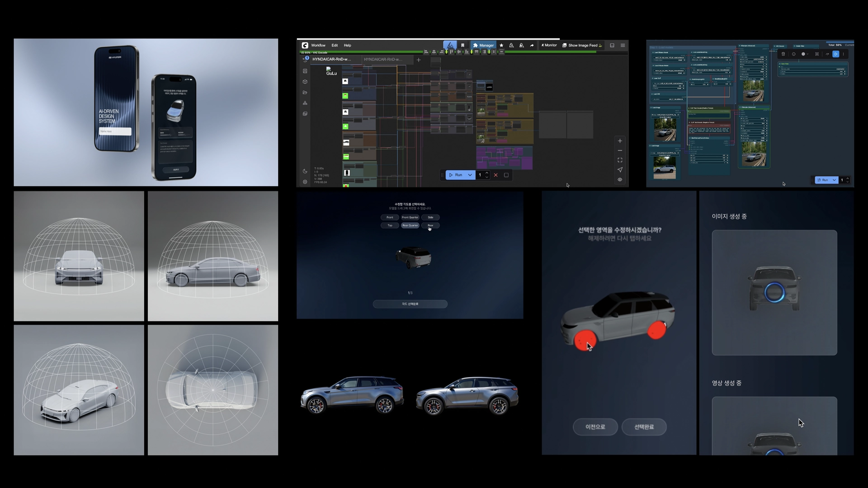This screenshot has height=488, width=868.
Task: Open the node library sidebar icon
Action: point(305,71)
